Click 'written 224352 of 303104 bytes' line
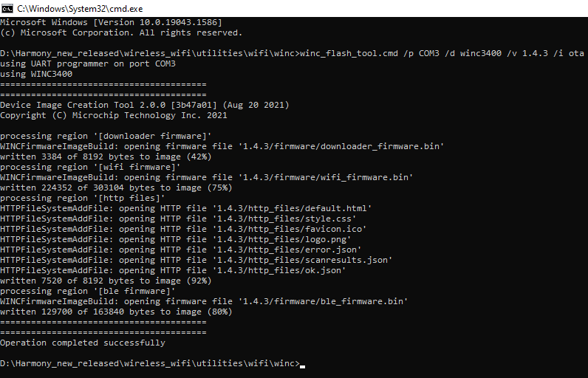Screen dimensions: 588x378 pos(116,188)
